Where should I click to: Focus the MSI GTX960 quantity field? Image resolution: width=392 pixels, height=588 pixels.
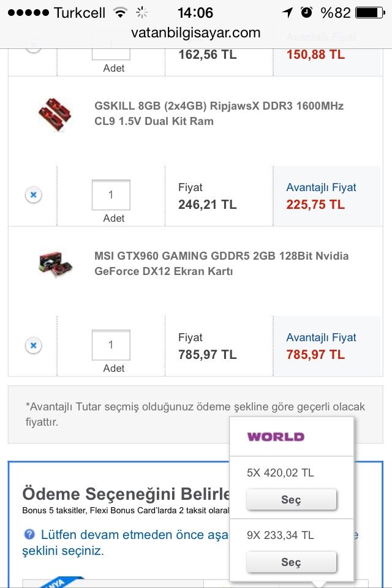point(111,345)
